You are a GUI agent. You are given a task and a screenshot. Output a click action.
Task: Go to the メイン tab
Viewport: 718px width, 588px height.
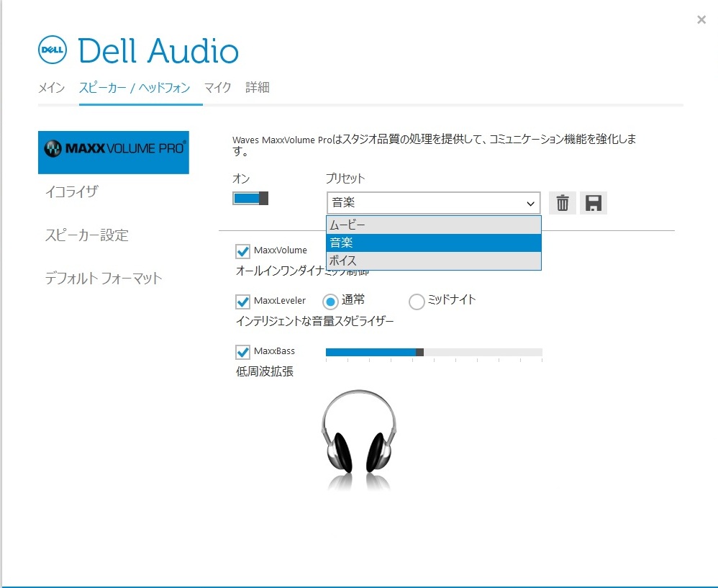pyautogui.click(x=50, y=87)
